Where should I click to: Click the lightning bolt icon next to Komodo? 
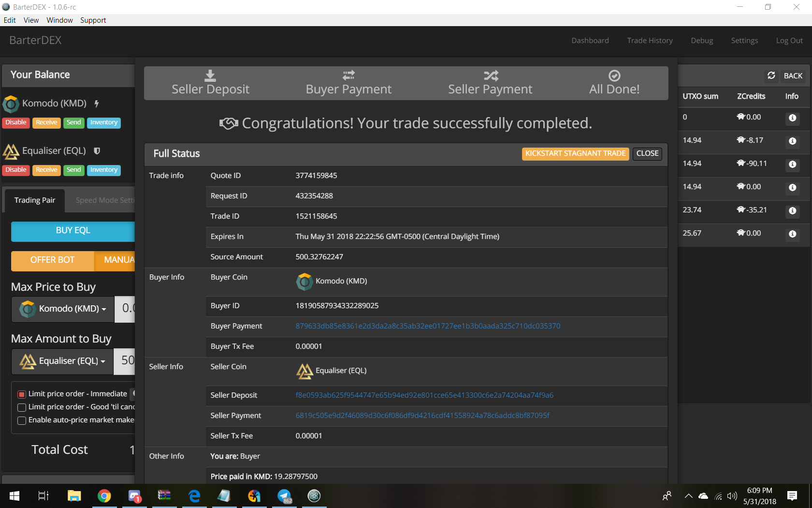[97, 103]
